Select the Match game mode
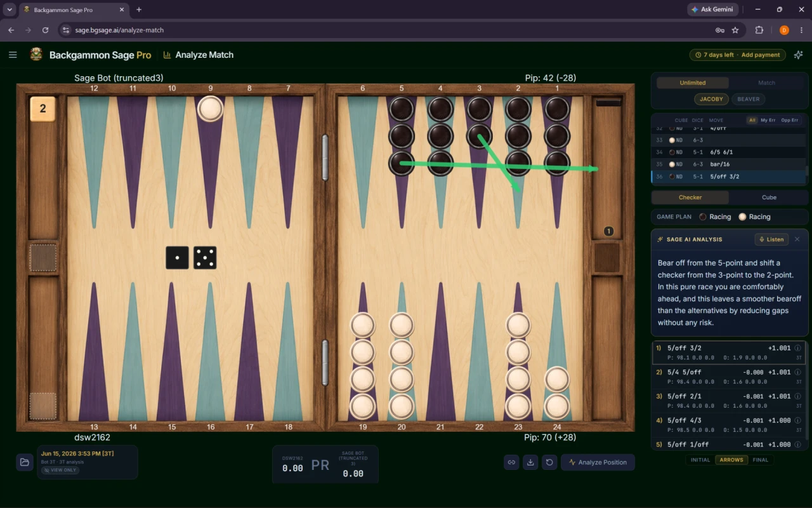Viewport: 812px width, 508px height. click(766, 83)
